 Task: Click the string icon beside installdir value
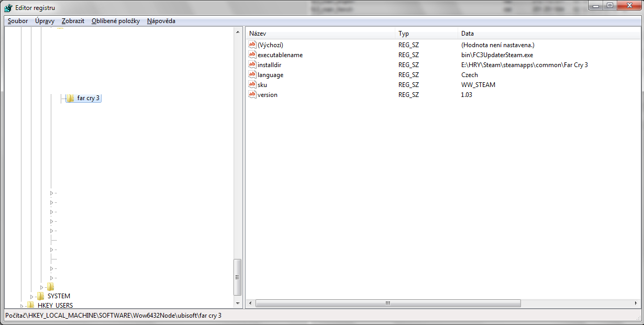(x=252, y=64)
